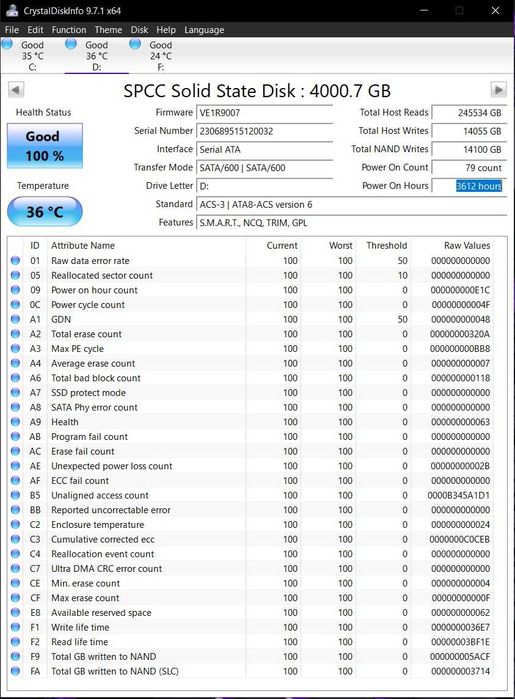Click the 36 °C temperature button
Viewport: 515px width, 699px height.
(45, 211)
